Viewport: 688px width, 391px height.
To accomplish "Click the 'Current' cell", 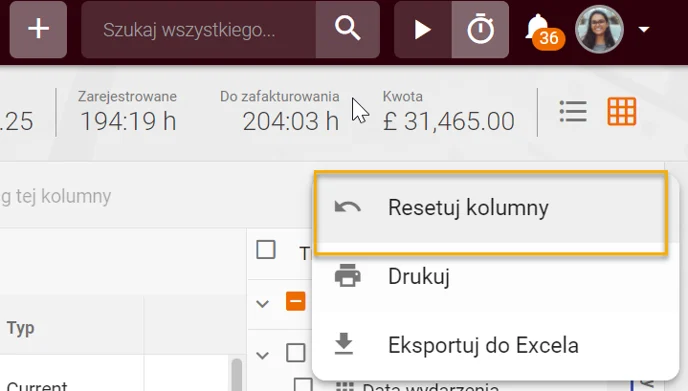I will tap(37, 386).
